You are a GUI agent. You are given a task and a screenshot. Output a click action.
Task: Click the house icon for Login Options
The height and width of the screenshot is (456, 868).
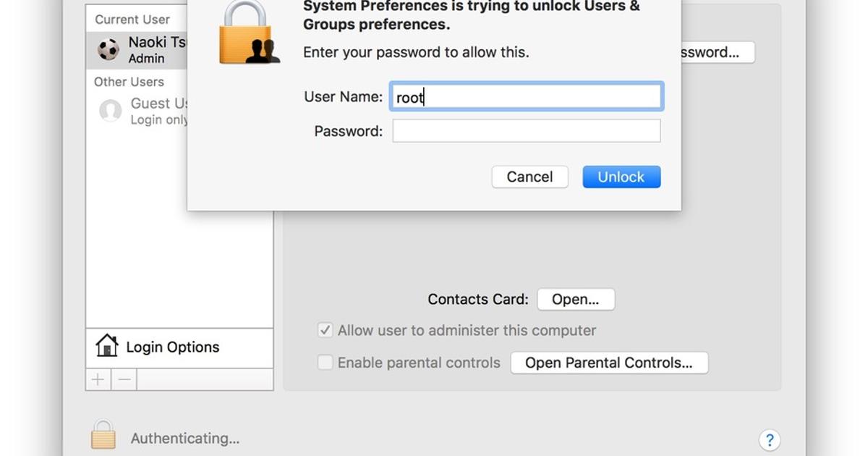(107, 345)
